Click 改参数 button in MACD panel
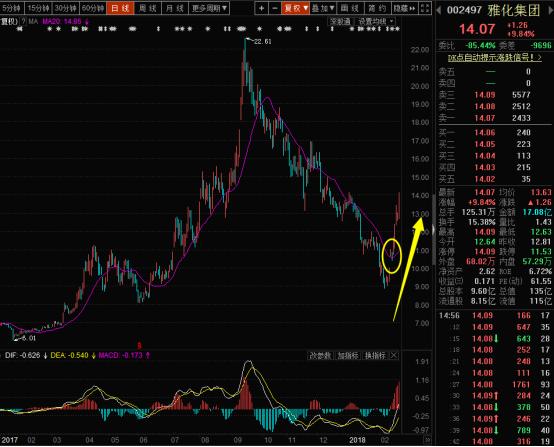 point(320,355)
